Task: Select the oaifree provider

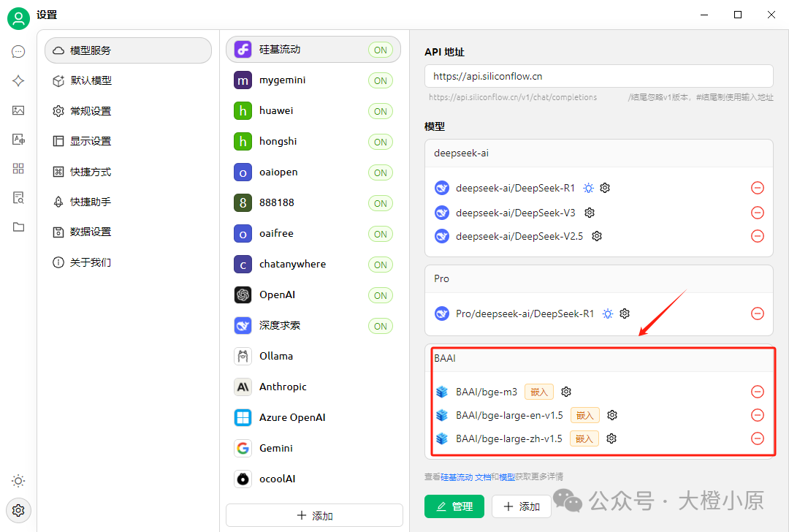Action: click(313, 234)
